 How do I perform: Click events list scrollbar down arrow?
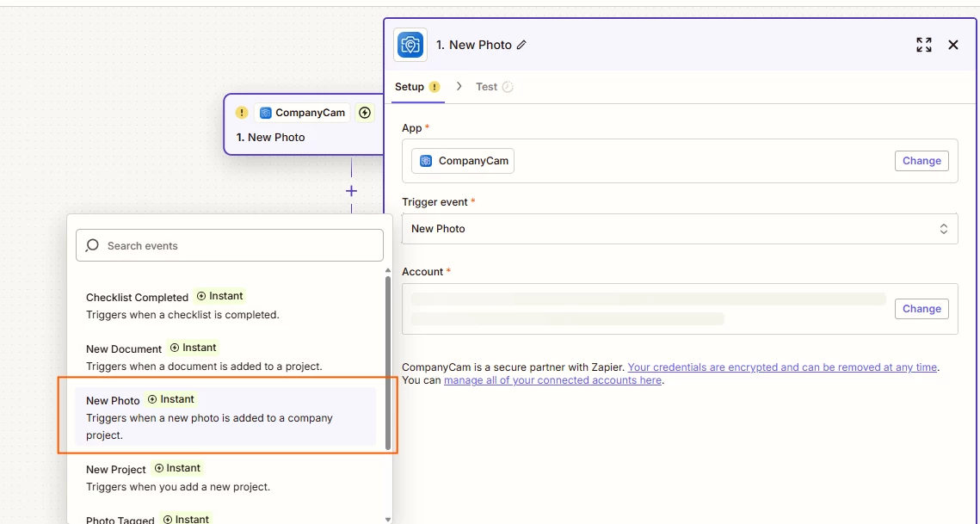coord(387,519)
